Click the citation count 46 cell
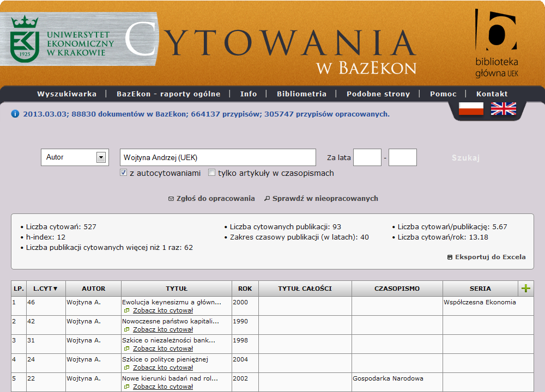The width and height of the screenshot is (545, 392). click(x=46, y=306)
